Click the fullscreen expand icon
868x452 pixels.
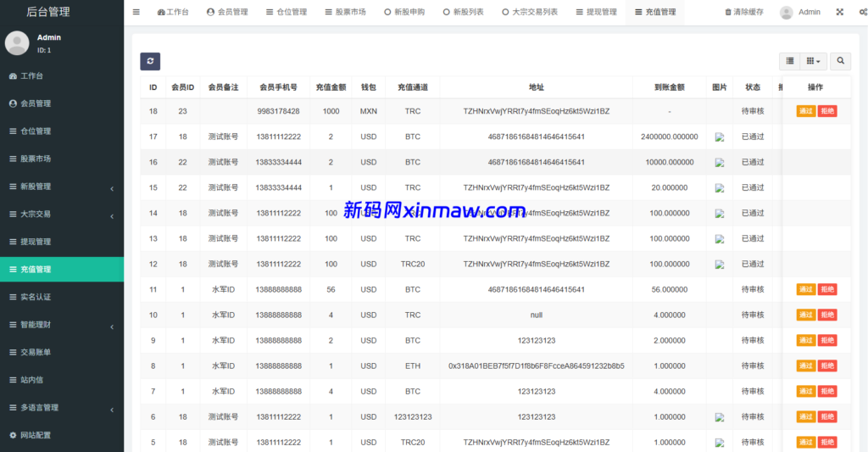pos(840,12)
